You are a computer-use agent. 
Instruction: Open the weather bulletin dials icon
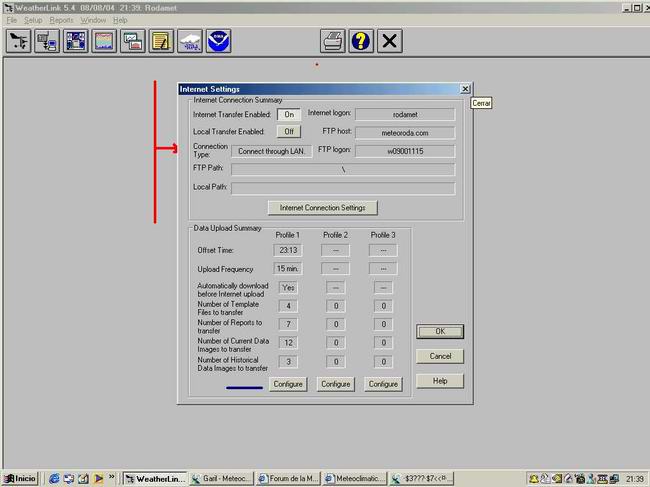point(75,41)
